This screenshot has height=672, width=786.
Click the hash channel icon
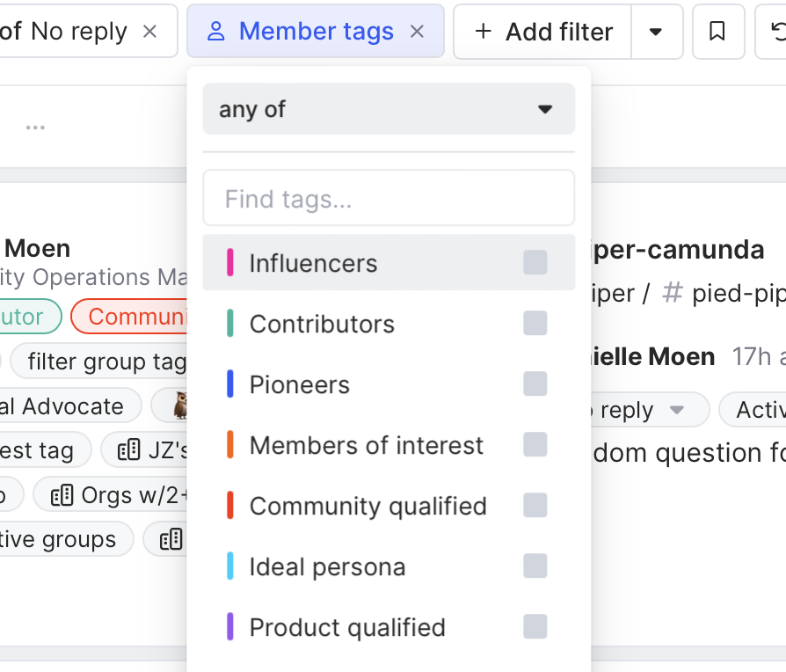[x=672, y=294]
